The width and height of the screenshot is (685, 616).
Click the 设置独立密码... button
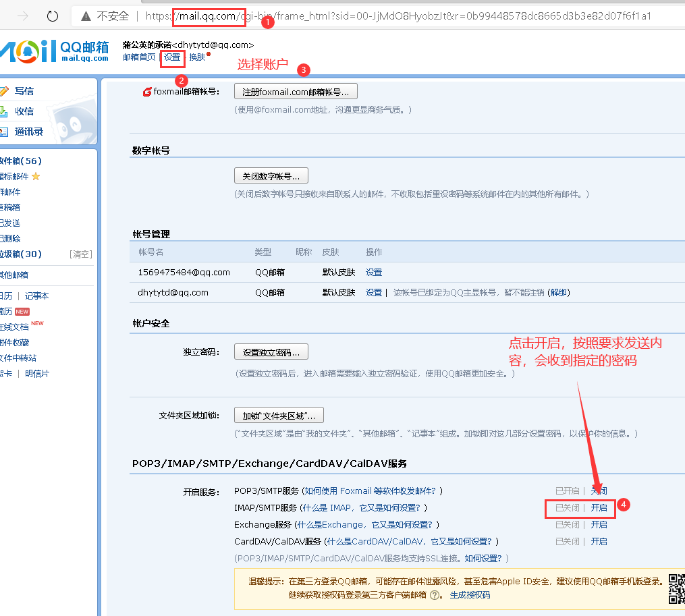point(271,352)
